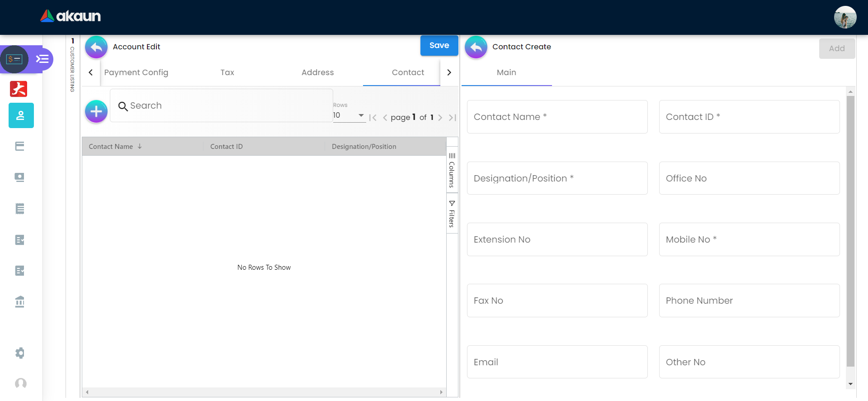Viewport: 868px width, 401px height.
Task: Expand the Filters side panel
Action: coord(452,214)
